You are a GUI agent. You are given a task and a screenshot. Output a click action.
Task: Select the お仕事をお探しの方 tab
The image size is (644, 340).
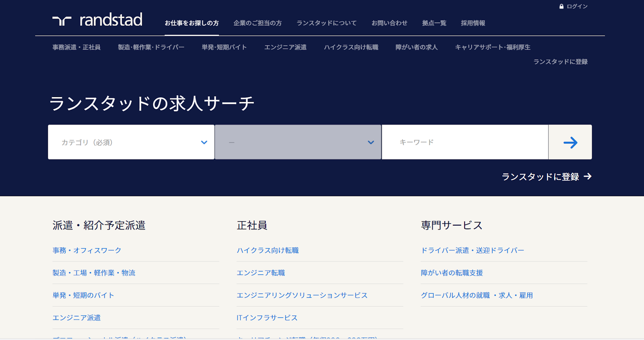click(x=192, y=23)
